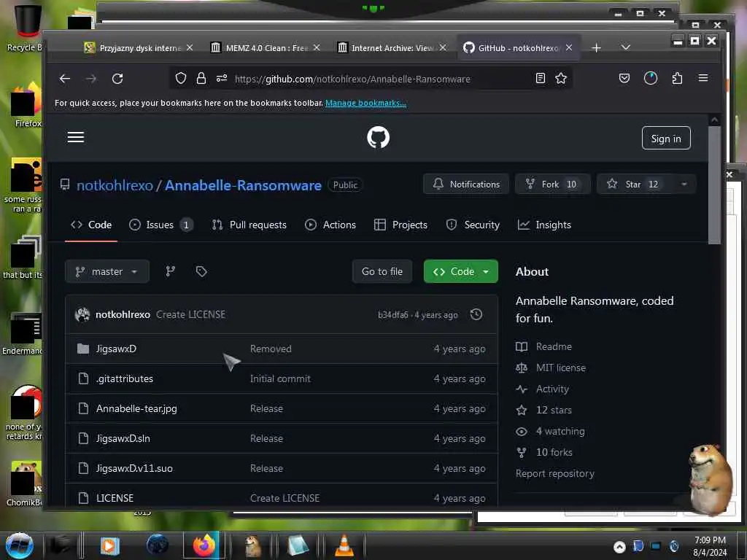The width and height of the screenshot is (747, 560).
Task: Expand the green Code dropdown
Action: 461,271
